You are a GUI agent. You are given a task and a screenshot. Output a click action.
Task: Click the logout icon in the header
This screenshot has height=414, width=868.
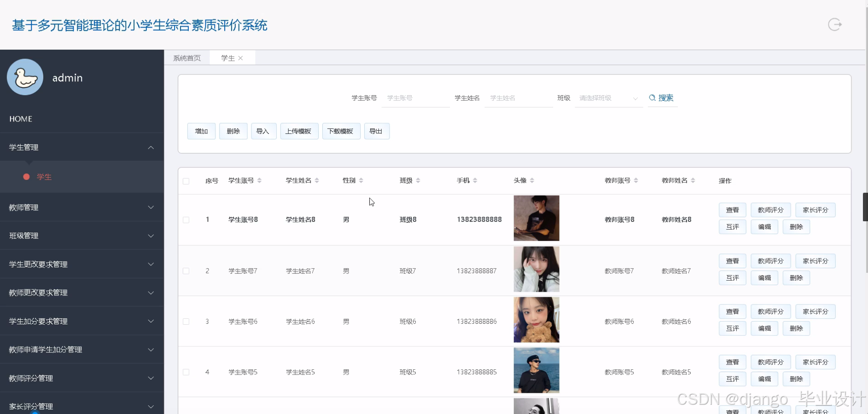834,24
